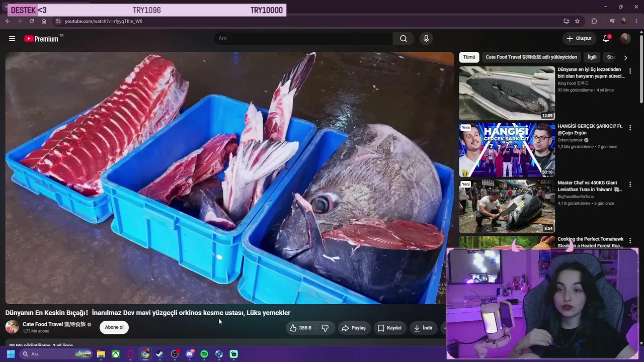The image size is (644, 362).
Task: Select the Tümü filter chip
Action: (469, 57)
